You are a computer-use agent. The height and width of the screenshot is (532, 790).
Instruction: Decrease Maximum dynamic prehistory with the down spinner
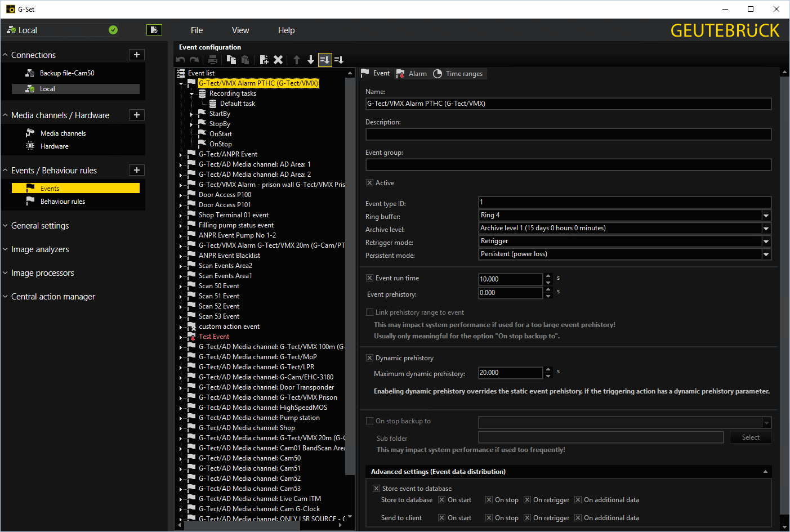point(548,375)
